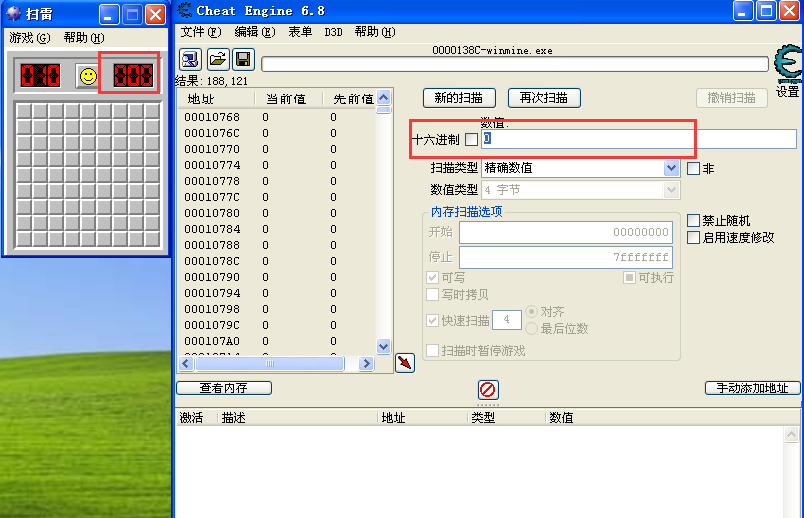The height and width of the screenshot is (518, 804).
Task: Click the red arrow add-to-list icon
Action: click(405, 363)
